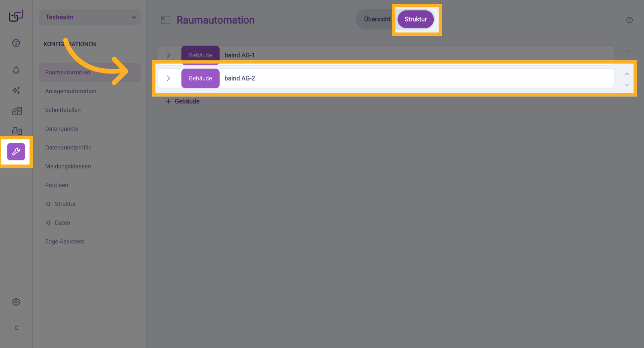
Task: Open the buildings icon in sidebar
Action: (17, 111)
